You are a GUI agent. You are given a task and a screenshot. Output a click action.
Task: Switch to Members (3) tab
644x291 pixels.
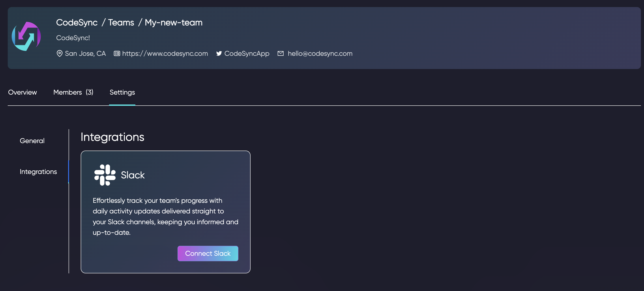click(x=73, y=92)
